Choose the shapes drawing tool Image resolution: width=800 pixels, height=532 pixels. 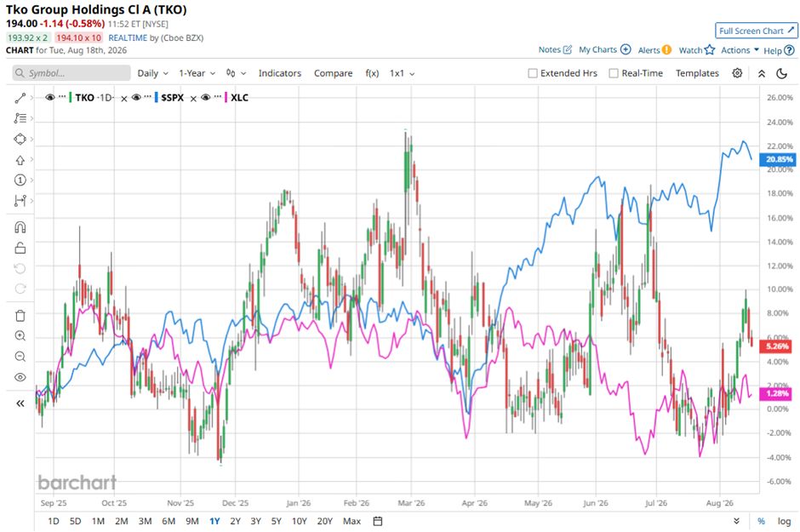coord(20,140)
